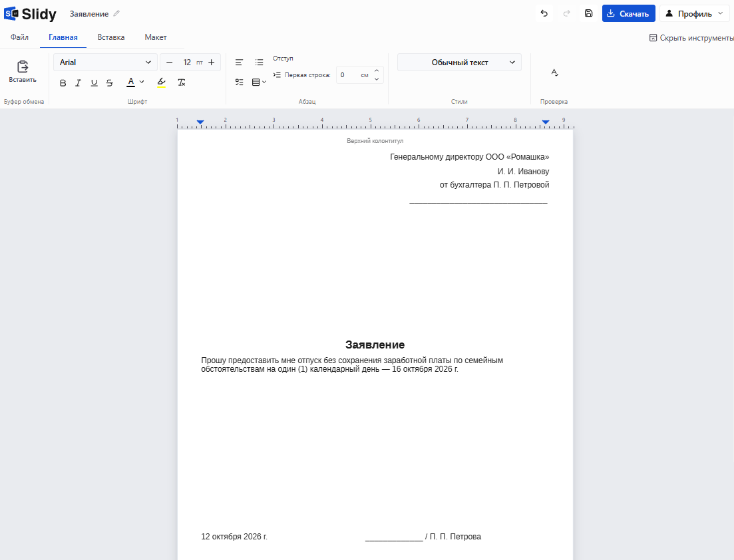Click the Вставить clipboard icon
The width and height of the screenshot is (734, 560).
pyautogui.click(x=23, y=67)
